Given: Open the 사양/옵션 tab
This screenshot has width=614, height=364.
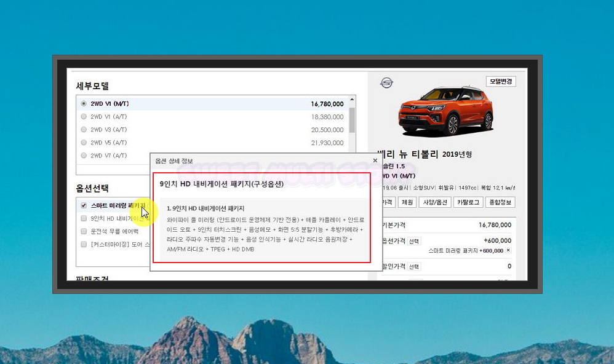Looking at the screenshot, I should coord(435,202).
